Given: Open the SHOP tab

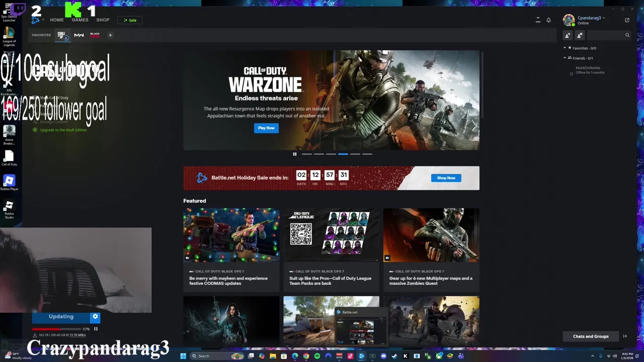Looking at the screenshot, I should pos(103,20).
